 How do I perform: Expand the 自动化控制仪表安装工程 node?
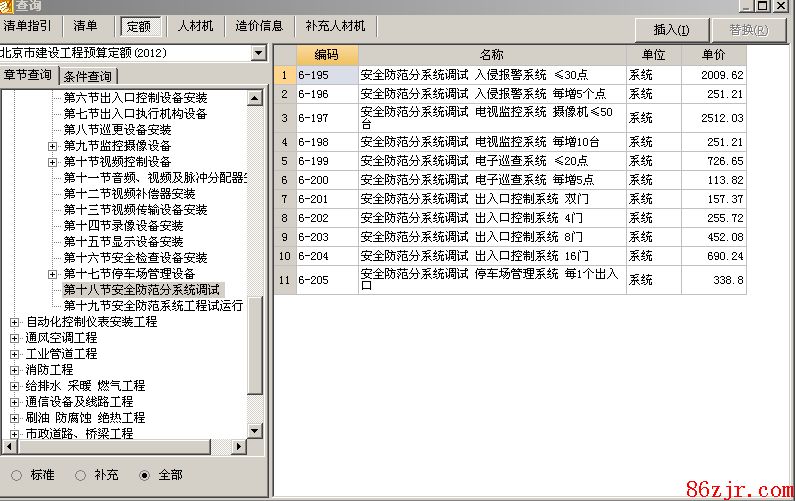pos(14,322)
